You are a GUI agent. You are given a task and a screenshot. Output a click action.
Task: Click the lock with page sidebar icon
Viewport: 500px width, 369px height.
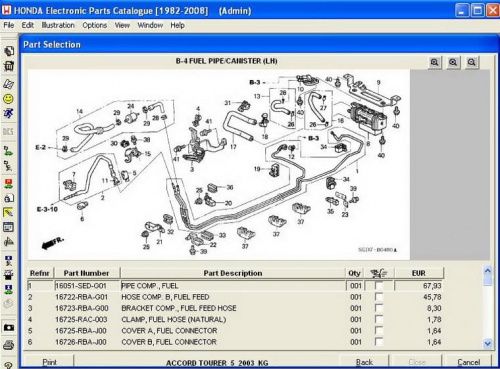(9, 198)
